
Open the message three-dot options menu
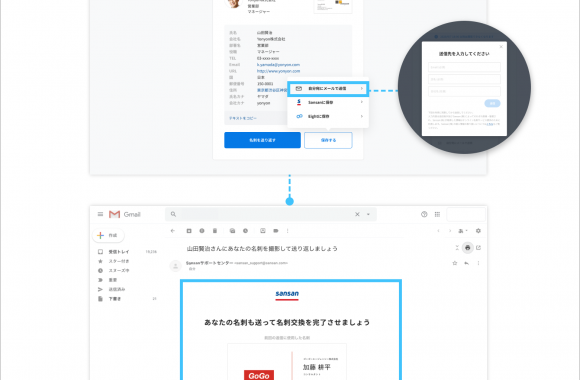[x=478, y=263]
